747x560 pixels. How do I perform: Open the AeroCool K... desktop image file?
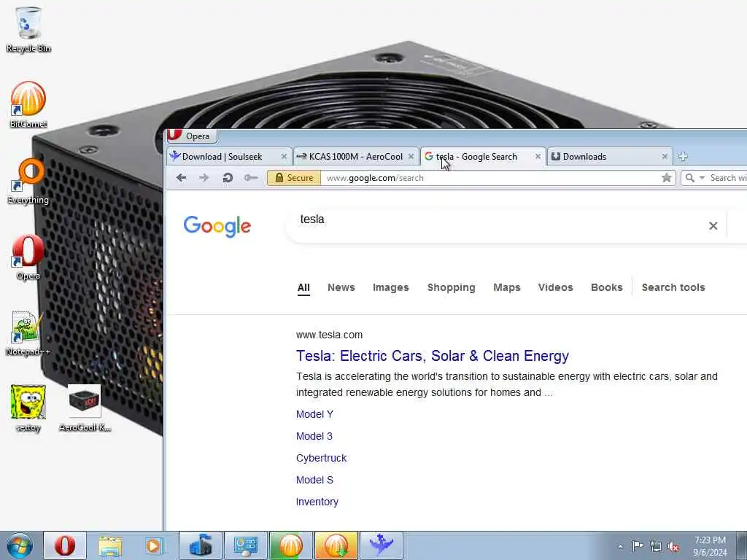85,408
